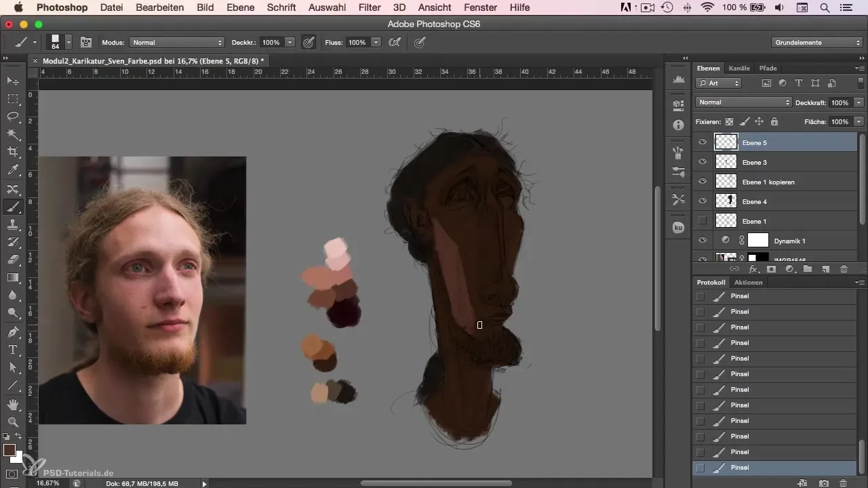
Task: Select the Gradient tool
Action: (12, 277)
